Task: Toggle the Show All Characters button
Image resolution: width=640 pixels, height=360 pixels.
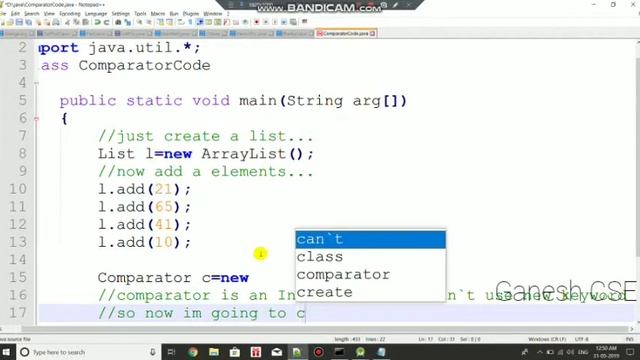Action: [190, 22]
